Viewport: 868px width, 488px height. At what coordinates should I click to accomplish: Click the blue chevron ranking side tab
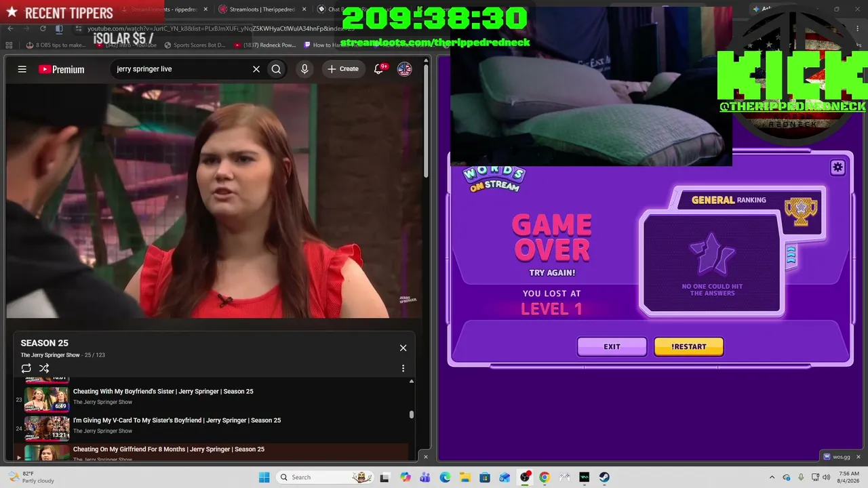pyautogui.click(x=791, y=257)
